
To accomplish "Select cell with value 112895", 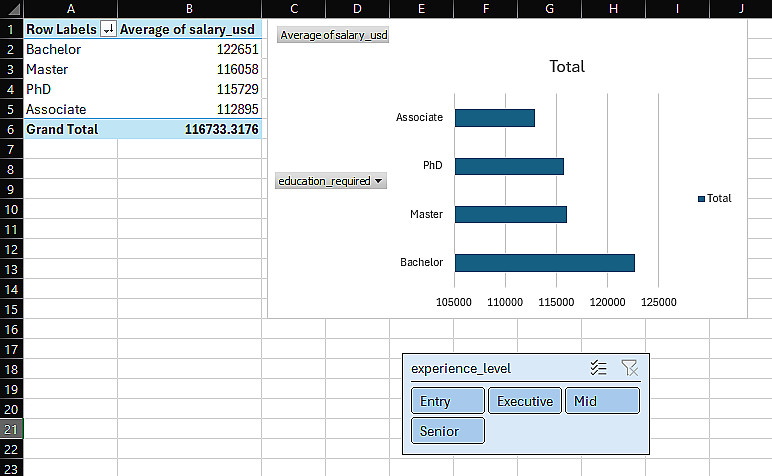I will [190, 109].
